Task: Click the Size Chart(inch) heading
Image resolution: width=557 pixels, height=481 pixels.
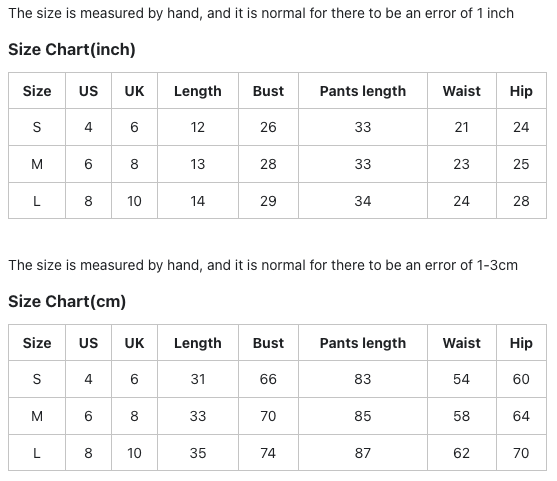Action: [x=72, y=49]
